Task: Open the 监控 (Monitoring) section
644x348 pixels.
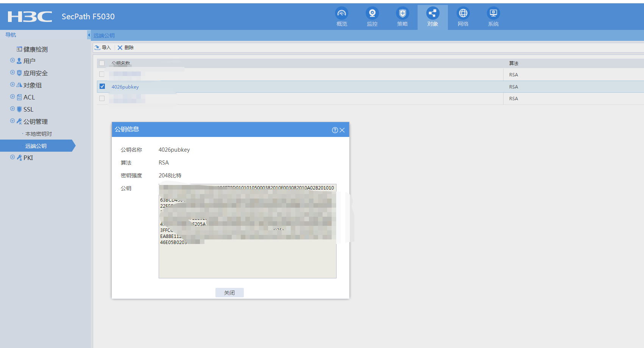Action: (372, 17)
